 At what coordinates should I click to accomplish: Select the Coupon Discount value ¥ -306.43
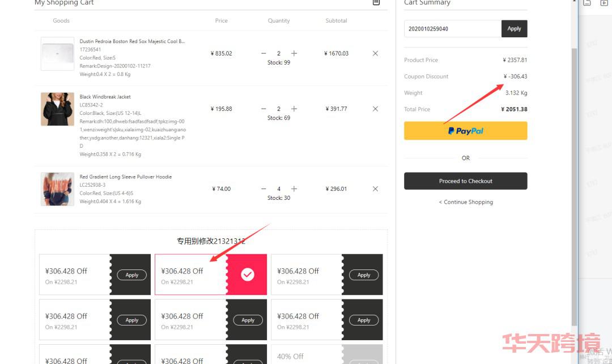[515, 76]
